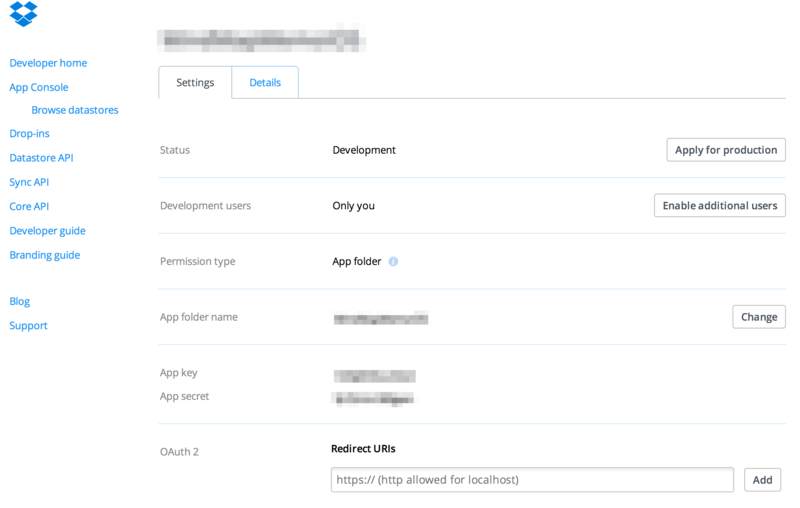Click the Dropbox logo icon
The width and height of the screenshot is (800, 508).
click(23, 14)
